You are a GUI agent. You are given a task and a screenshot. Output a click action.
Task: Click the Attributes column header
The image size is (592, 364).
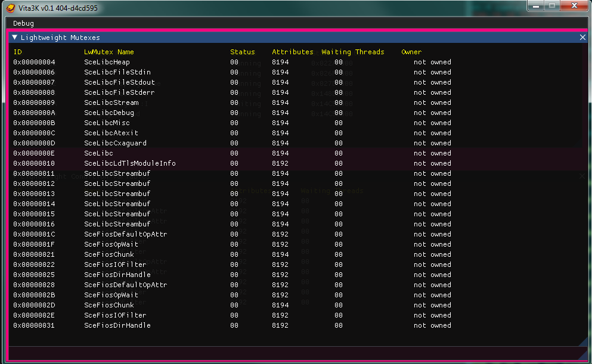point(293,52)
